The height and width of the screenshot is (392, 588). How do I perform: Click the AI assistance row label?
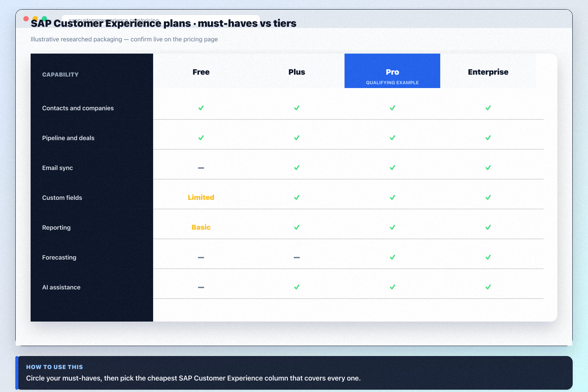click(x=61, y=287)
